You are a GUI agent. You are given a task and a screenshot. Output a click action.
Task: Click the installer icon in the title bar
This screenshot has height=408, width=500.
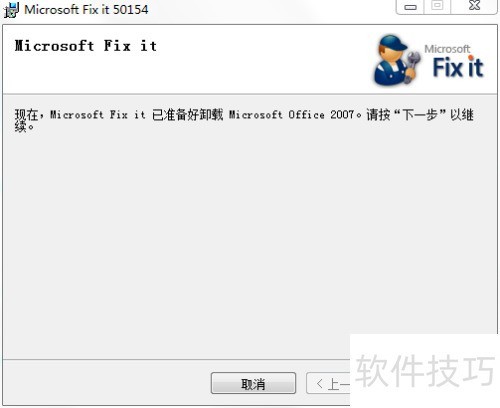(12, 9)
